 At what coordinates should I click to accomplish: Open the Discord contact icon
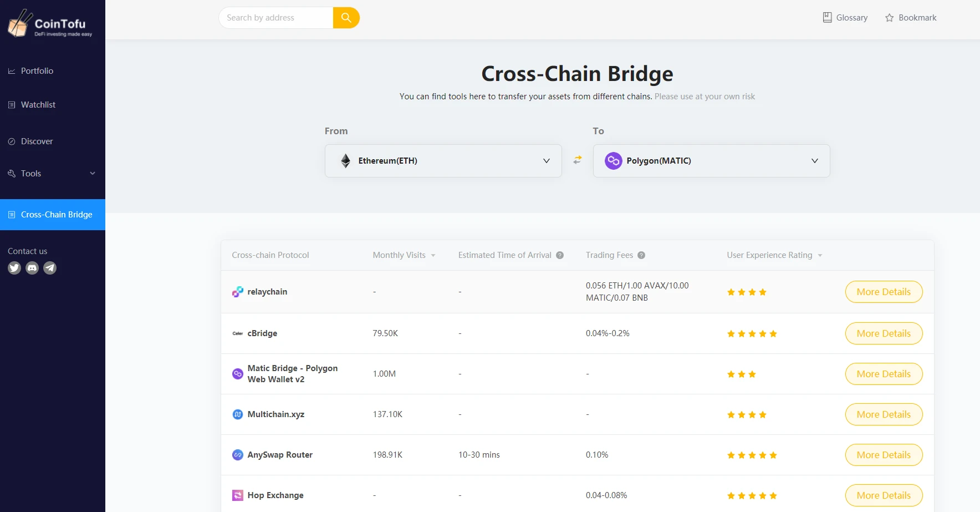pyautogui.click(x=32, y=268)
